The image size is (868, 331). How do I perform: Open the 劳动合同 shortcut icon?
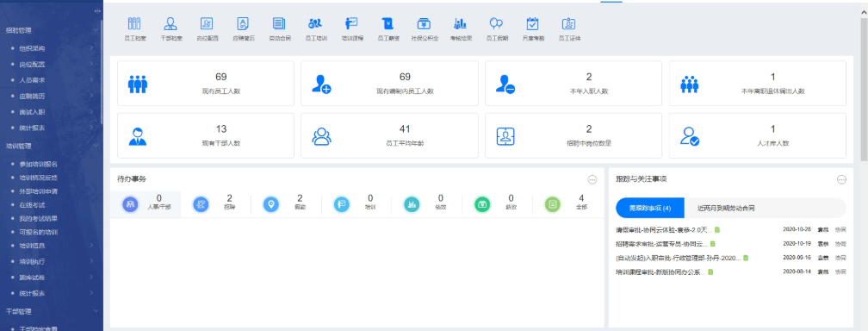(279, 23)
